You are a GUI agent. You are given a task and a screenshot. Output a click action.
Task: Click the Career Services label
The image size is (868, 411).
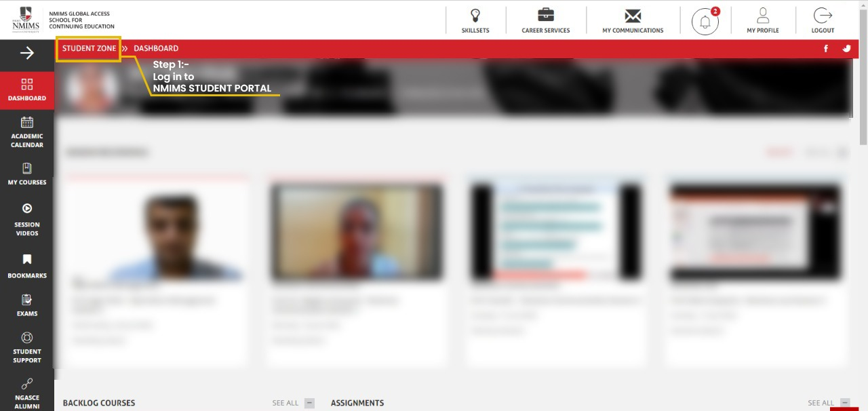point(546,31)
